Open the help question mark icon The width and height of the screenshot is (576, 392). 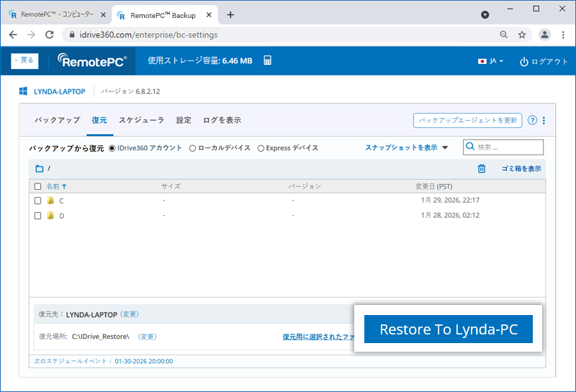532,120
